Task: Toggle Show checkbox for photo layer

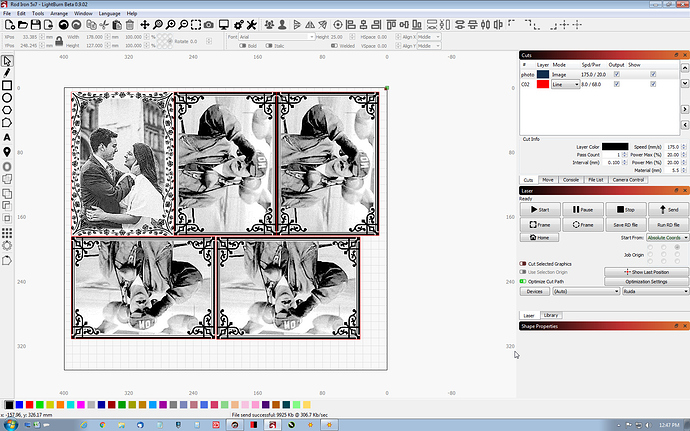Action: coord(653,74)
